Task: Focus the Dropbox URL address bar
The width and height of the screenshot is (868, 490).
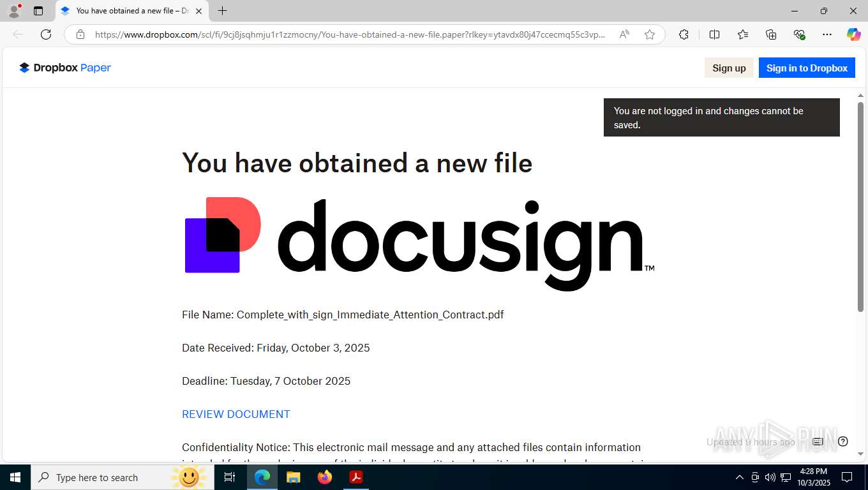Action: (x=350, y=34)
